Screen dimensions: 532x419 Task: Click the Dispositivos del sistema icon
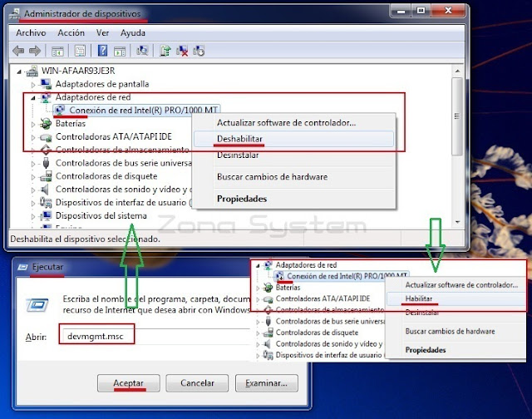[46, 216]
